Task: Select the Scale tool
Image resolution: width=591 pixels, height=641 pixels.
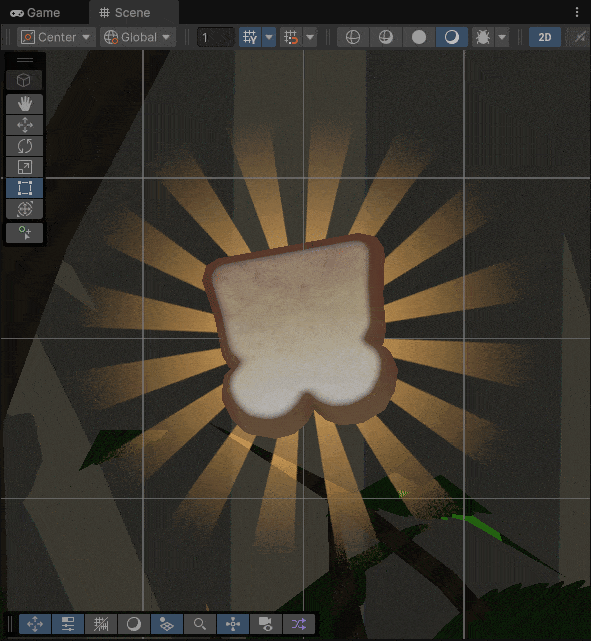Action: point(25,167)
